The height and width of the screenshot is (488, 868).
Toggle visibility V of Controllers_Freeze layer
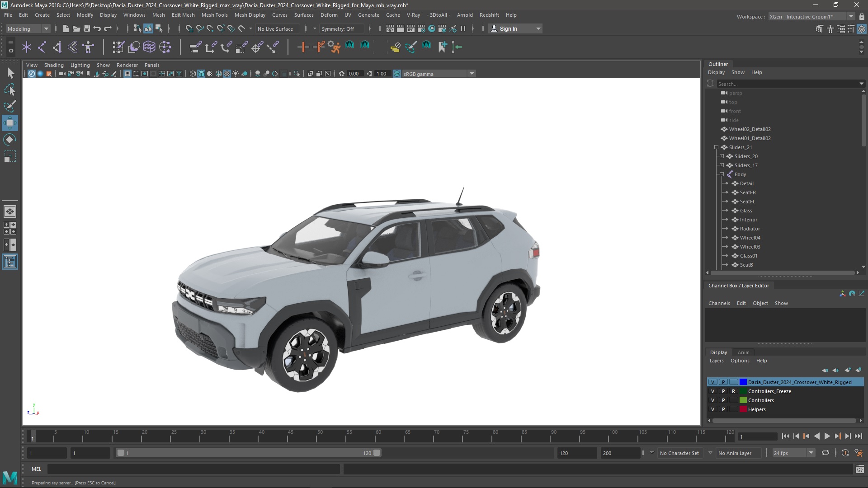[x=713, y=391]
